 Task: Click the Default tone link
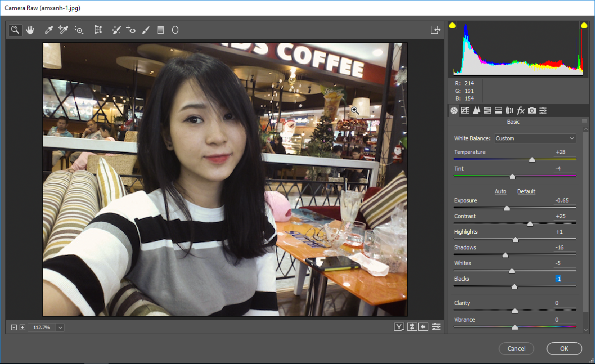click(x=526, y=191)
